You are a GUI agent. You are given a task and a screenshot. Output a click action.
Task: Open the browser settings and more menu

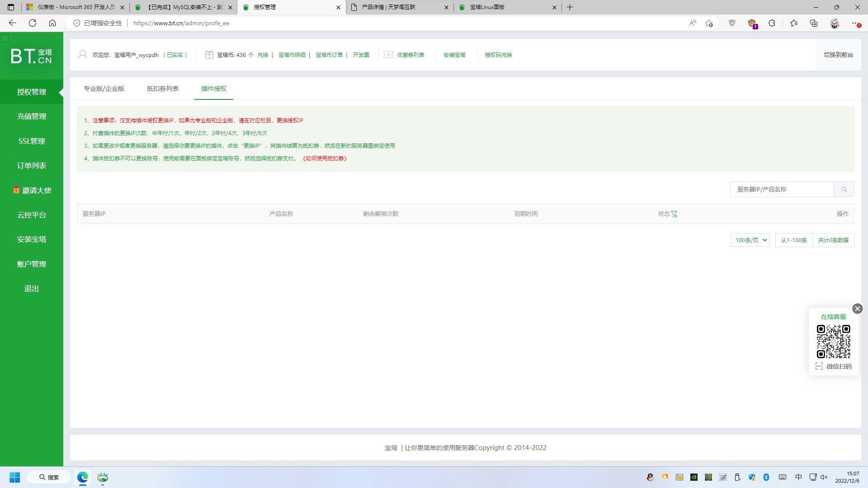click(x=855, y=23)
